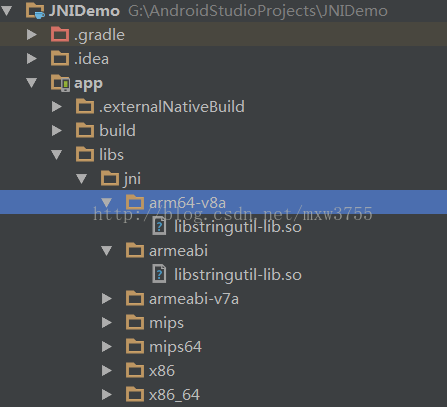Select the .externalNativeBuild label
Viewport: 447px width, 407px height.
click(x=172, y=107)
